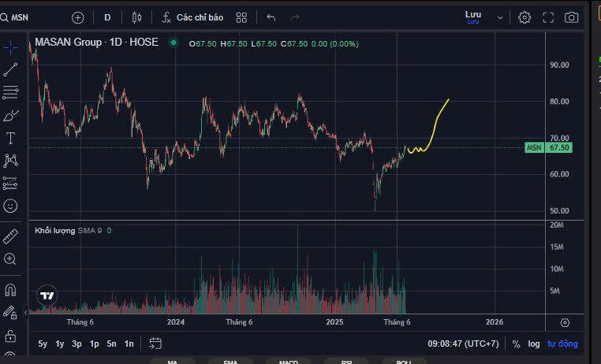Image resolution: width=601 pixels, height=364 pixels.
Task: Open the D time interval dropdown
Action: tap(107, 17)
